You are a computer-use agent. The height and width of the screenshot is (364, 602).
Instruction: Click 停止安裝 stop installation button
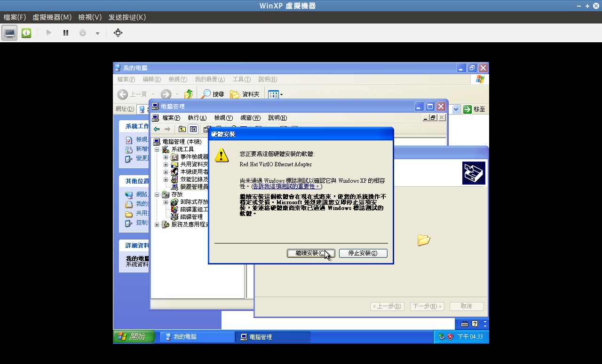click(363, 253)
